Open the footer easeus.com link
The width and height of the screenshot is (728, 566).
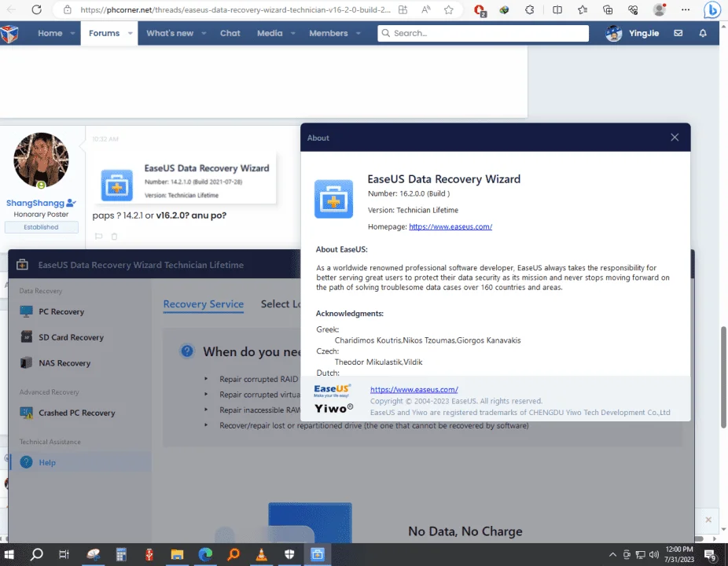coord(414,390)
